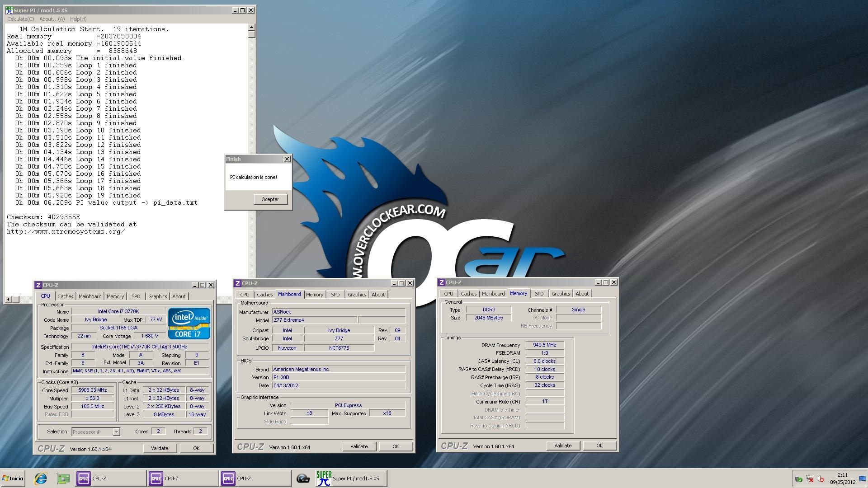The image size is (868, 488).
Task: Click the CPU-Z icon in the CPU window title
Action: 38,285
